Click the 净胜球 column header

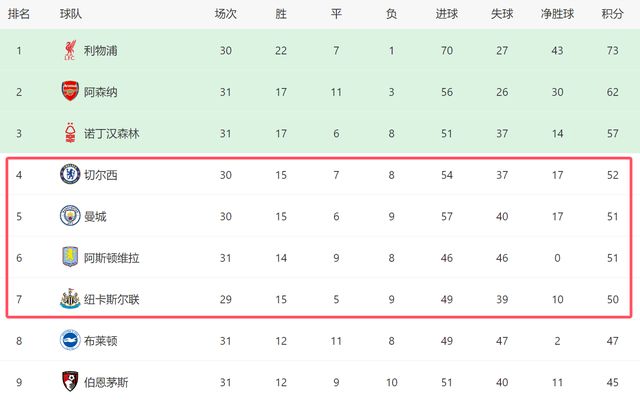coord(555,15)
